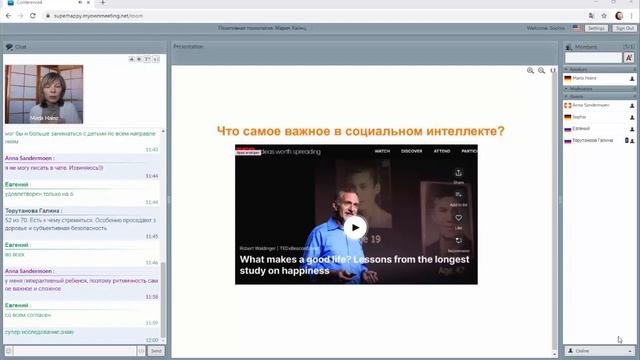Select Торутанова Галина in members list
The height and width of the screenshot is (360, 640).
(599, 140)
